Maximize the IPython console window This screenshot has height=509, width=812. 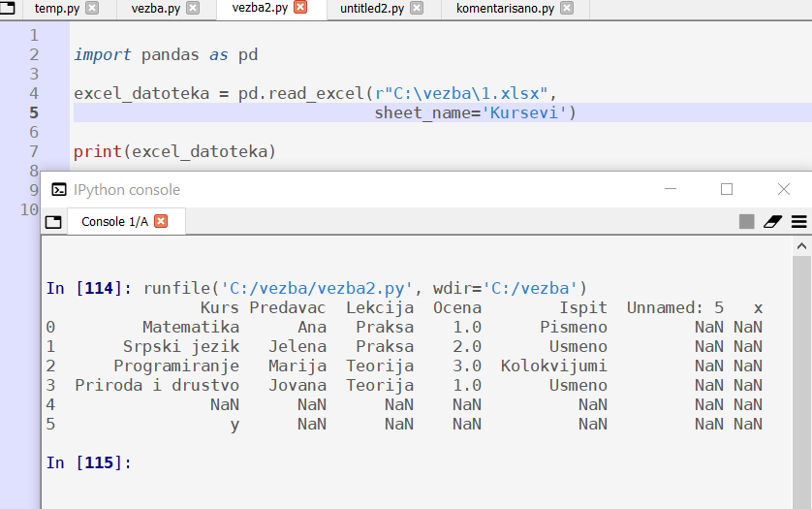pyautogui.click(x=727, y=189)
